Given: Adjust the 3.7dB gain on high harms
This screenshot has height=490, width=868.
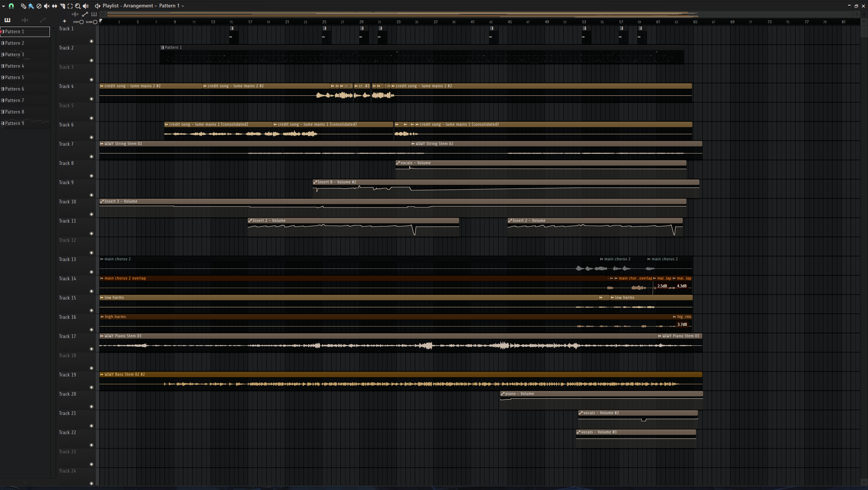Looking at the screenshot, I should [682, 325].
